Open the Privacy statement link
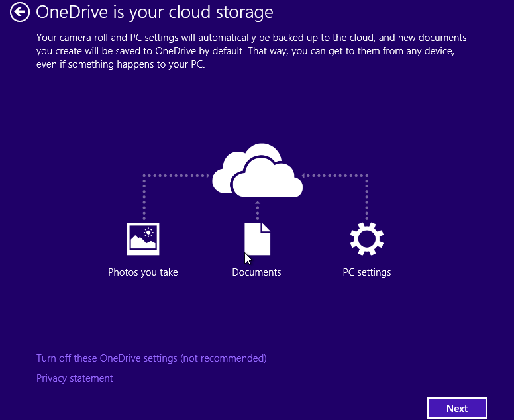The image size is (514, 420). tap(75, 378)
